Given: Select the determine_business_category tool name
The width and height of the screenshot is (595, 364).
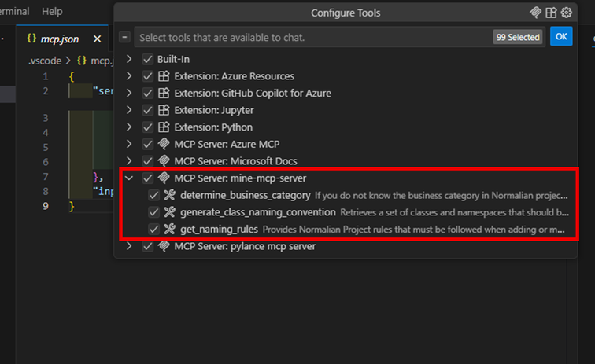Looking at the screenshot, I should tap(245, 195).
